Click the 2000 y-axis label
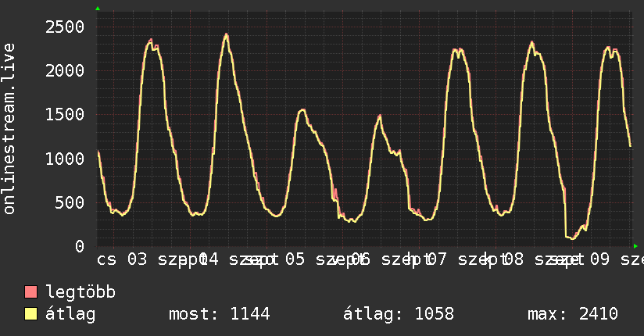Screen dimensions: 644x336 [x=65, y=71]
